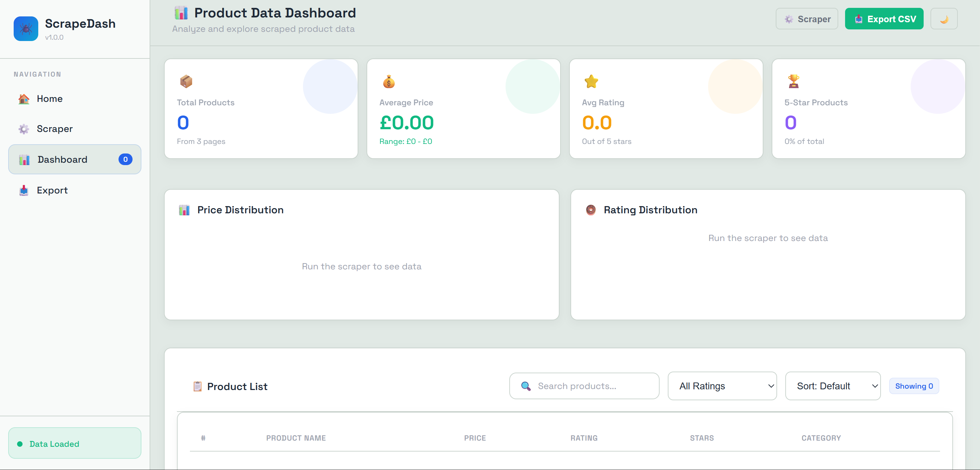This screenshot has width=980, height=470.
Task: Click the search magnifier in Product List
Action: (526, 386)
